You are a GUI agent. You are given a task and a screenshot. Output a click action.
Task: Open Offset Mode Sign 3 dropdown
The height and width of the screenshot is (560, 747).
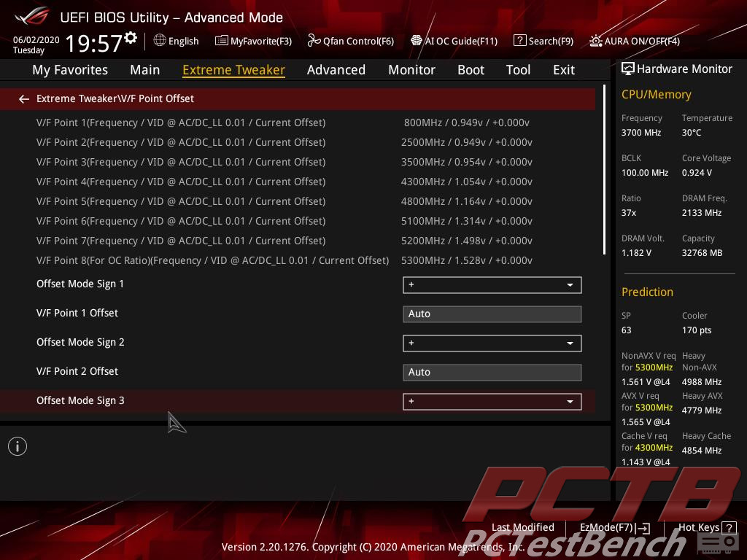pos(492,402)
